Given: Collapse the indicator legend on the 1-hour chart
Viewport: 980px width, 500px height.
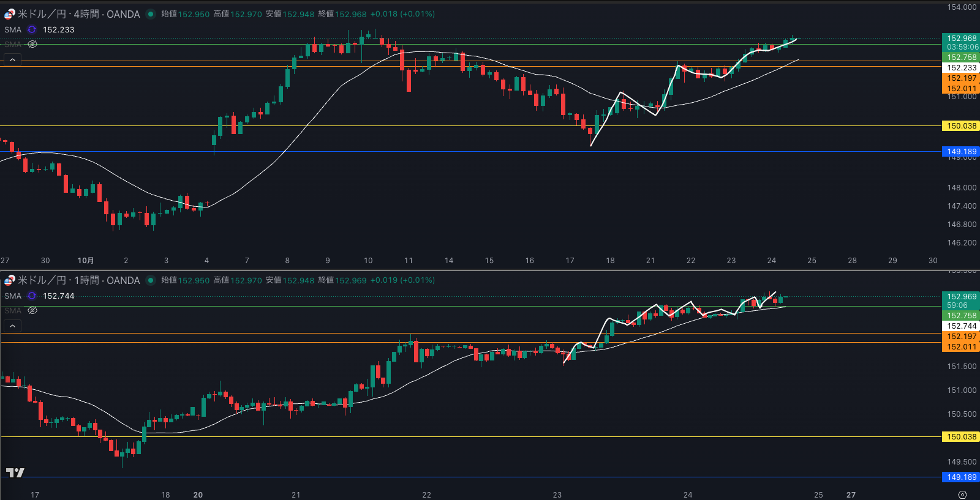Looking at the screenshot, I should 12,326.
